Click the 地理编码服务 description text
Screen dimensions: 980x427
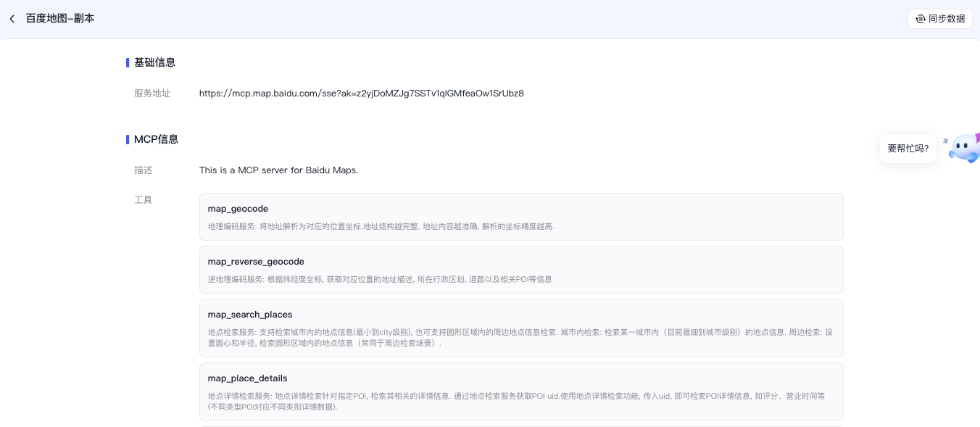click(381, 227)
